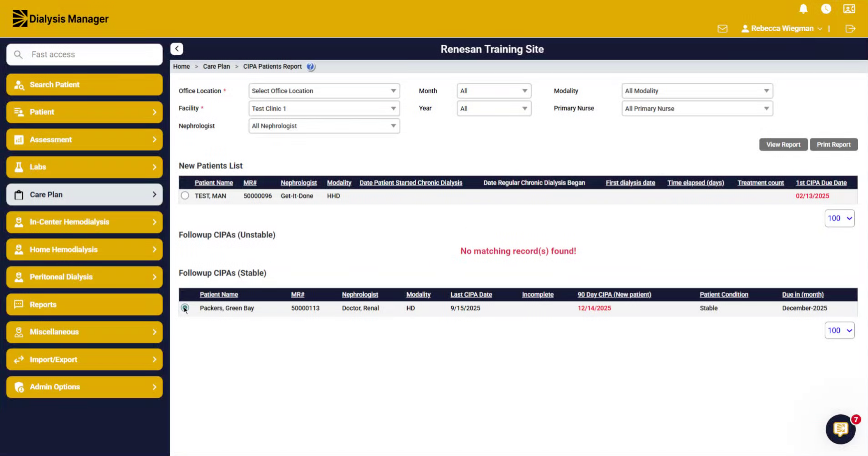Open the Modality dropdown
The image size is (868, 456).
click(697, 91)
